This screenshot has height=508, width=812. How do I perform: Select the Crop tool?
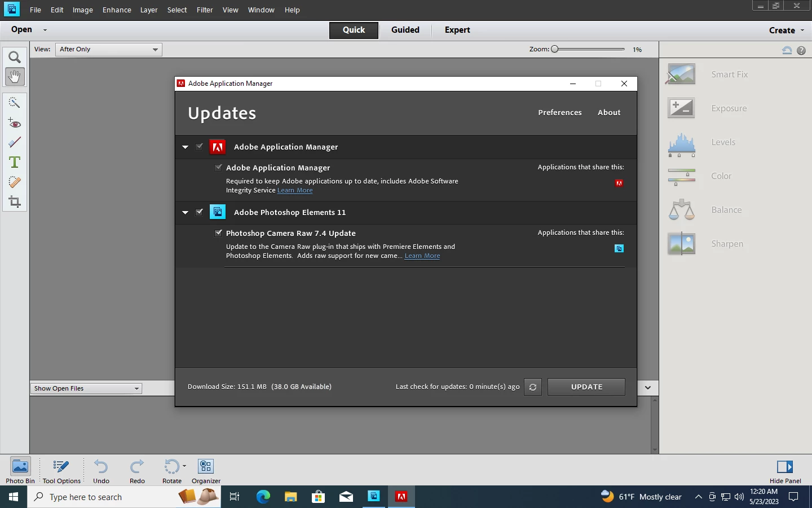pos(15,202)
